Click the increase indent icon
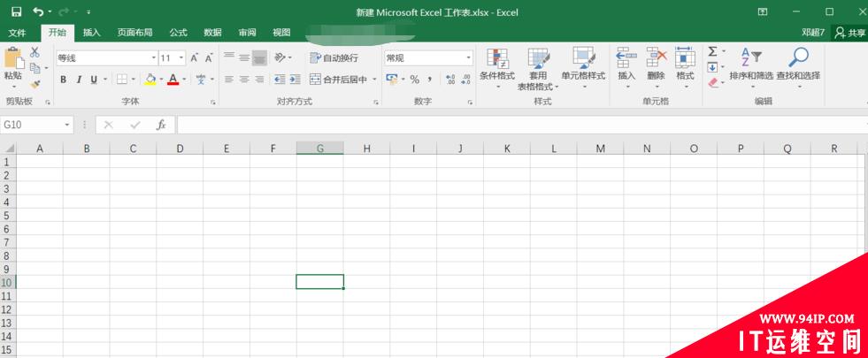868x358 pixels. click(x=295, y=80)
